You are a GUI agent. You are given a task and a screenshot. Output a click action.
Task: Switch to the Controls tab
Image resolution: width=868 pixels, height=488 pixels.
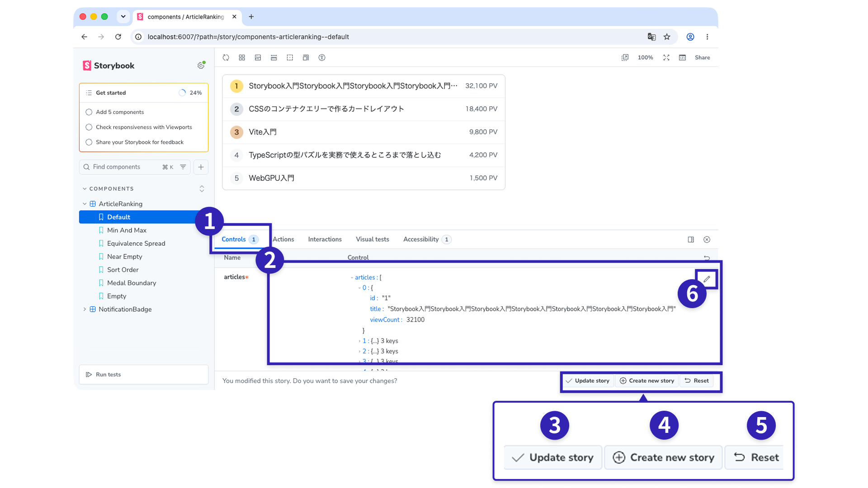239,239
